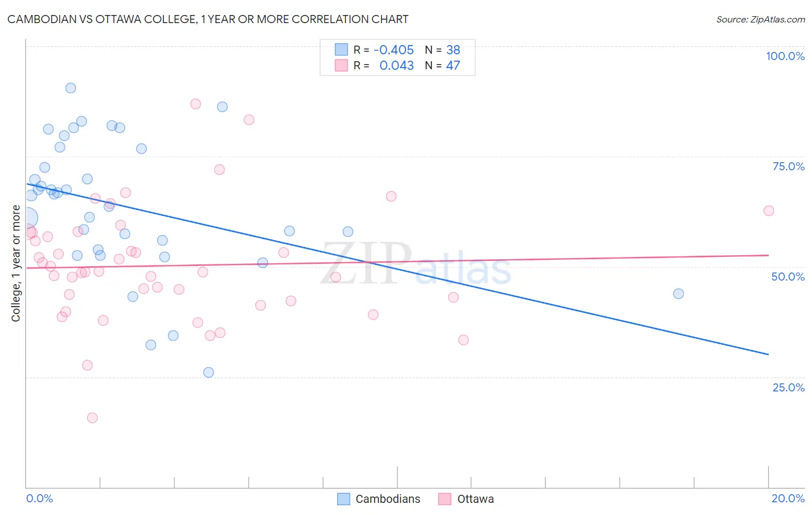Select the Cambodians legend label
Viewport: 812px width, 515px height.
coord(388,499)
